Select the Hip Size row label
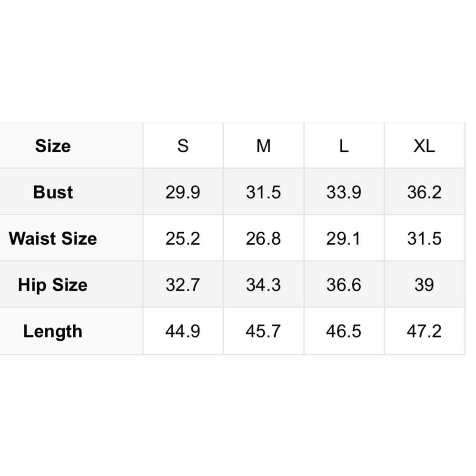This screenshot has height=476, width=476. 53,285
